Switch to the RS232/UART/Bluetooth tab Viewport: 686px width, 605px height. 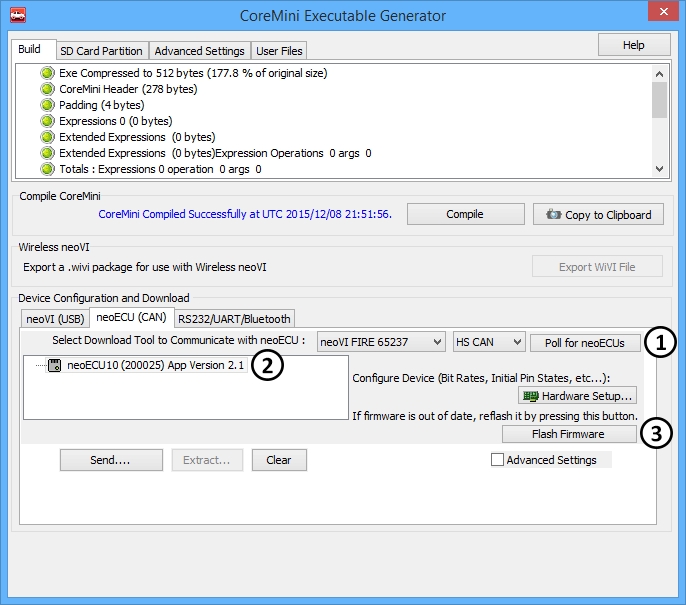pos(235,319)
